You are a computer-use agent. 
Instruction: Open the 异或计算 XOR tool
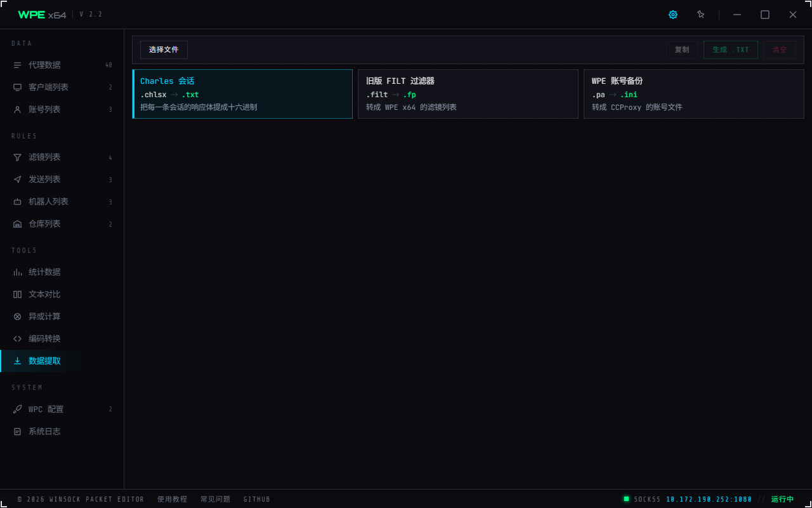(62, 316)
